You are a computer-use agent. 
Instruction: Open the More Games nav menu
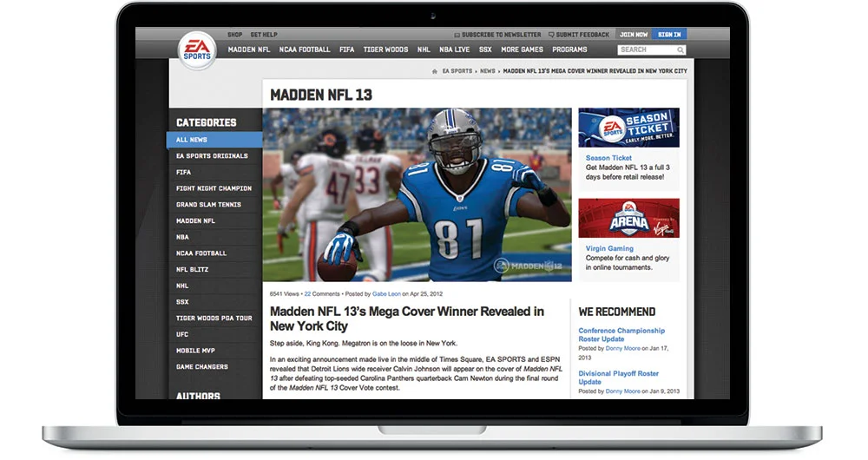click(x=522, y=49)
